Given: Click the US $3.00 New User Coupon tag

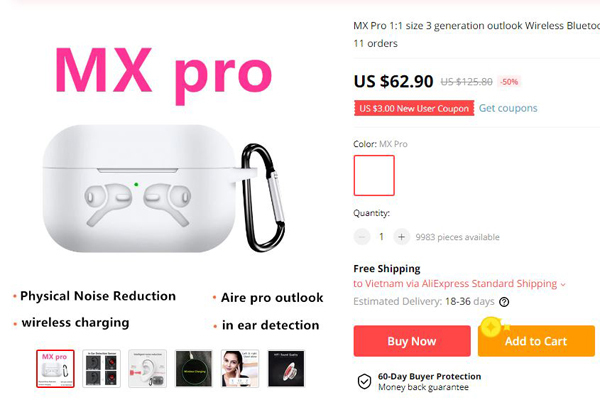Looking at the screenshot, I should 414,108.
